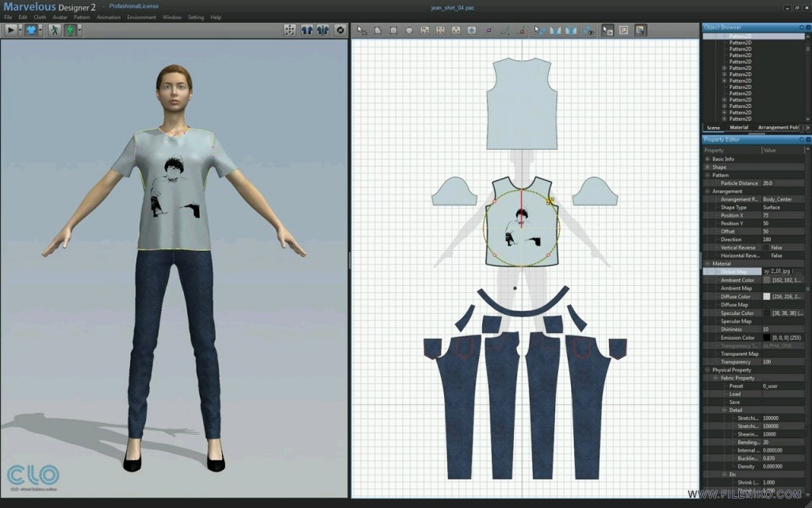Click the Emission Color black swatch
Viewport: 812px width, 508px height.
[767, 337]
